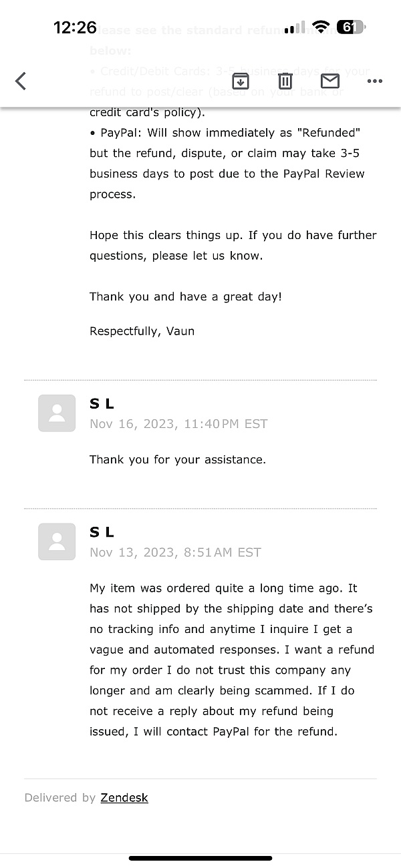Tap the "Thank you for your assistance" message
401x868 pixels.
pyautogui.click(x=178, y=459)
